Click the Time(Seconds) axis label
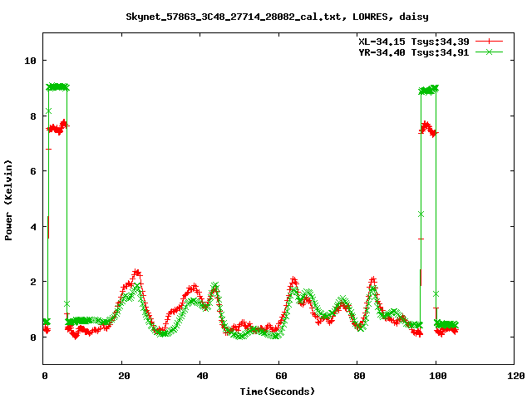This screenshot has width=532, height=399. (277, 392)
